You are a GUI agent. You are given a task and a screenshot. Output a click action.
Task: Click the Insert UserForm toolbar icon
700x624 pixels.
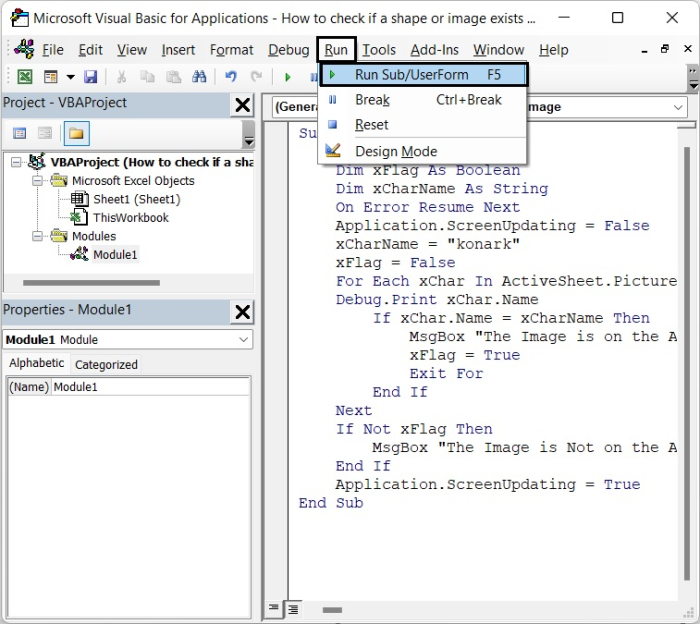(50, 77)
